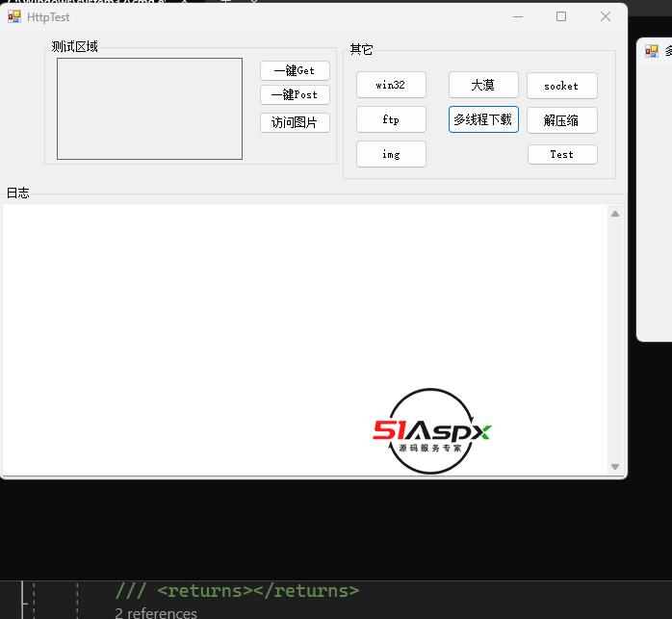Click the HttpTest title bar text
The width and height of the screenshot is (672, 619).
point(48,17)
